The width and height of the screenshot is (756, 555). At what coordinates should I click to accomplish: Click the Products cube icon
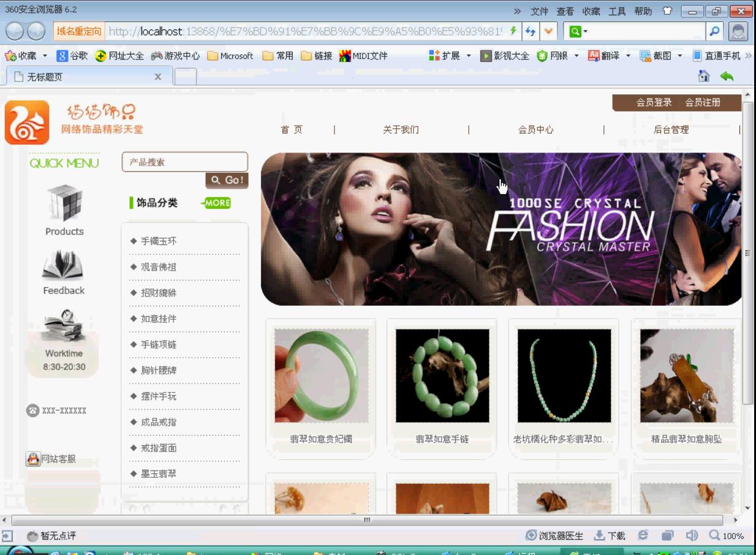(x=64, y=203)
